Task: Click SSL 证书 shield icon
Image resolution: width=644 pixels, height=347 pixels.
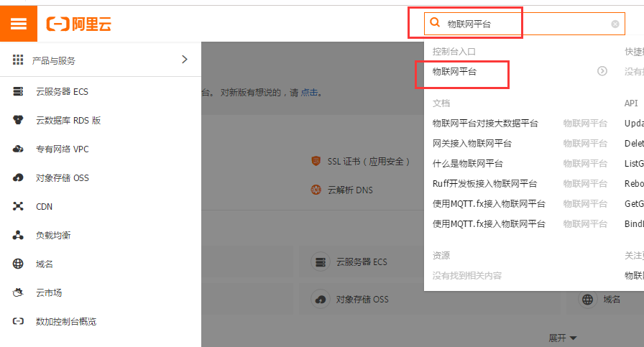Action: point(316,161)
